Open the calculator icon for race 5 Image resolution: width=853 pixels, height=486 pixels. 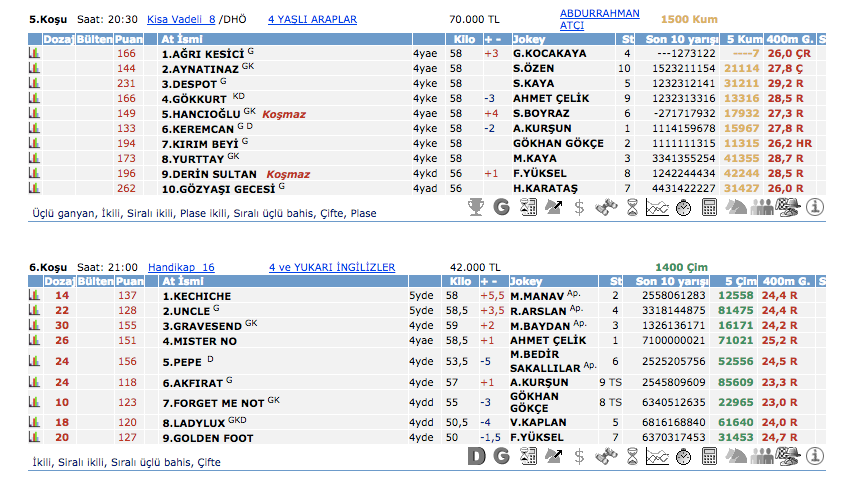(x=710, y=207)
